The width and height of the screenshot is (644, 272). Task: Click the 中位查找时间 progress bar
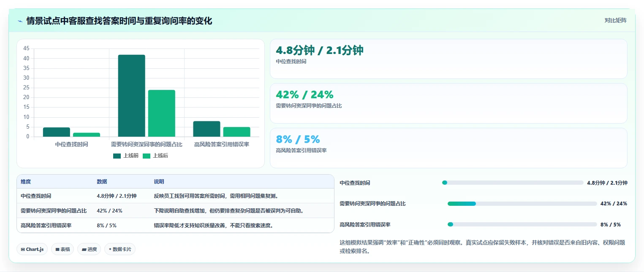pyautogui.click(x=513, y=183)
